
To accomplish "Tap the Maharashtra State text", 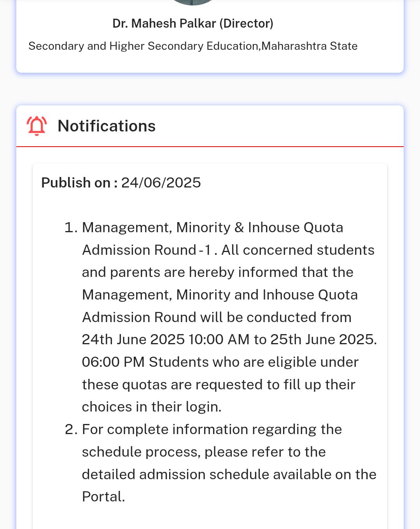I will (x=310, y=46).
